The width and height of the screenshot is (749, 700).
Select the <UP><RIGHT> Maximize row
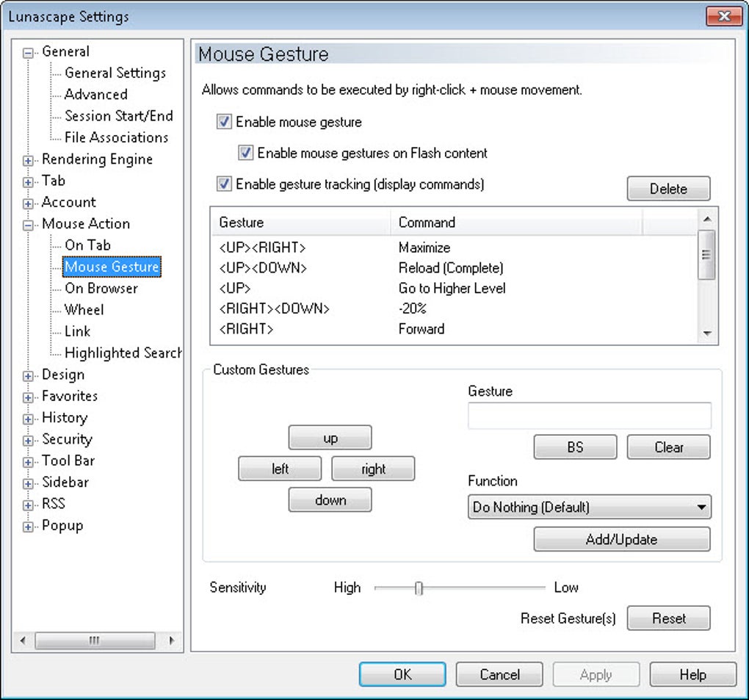pyautogui.click(x=454, y=248)
